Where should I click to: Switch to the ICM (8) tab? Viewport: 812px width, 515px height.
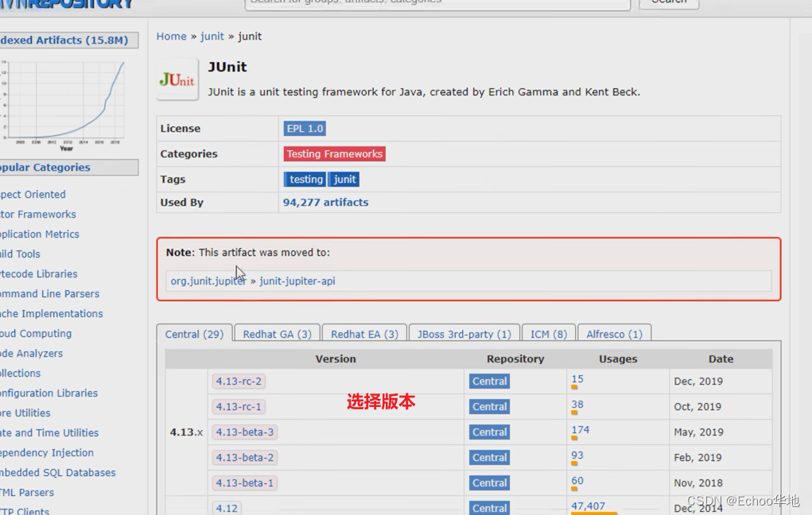(x=549, y=334)
